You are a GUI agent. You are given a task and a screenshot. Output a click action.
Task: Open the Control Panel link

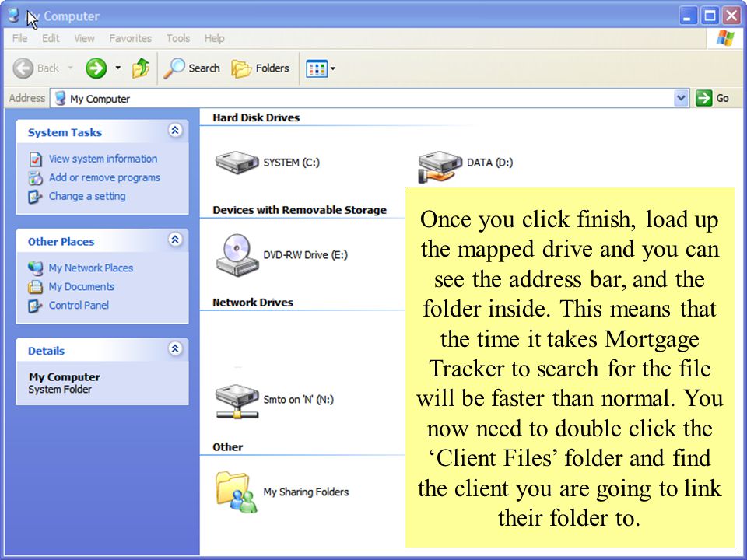click(x=79, y=305)
